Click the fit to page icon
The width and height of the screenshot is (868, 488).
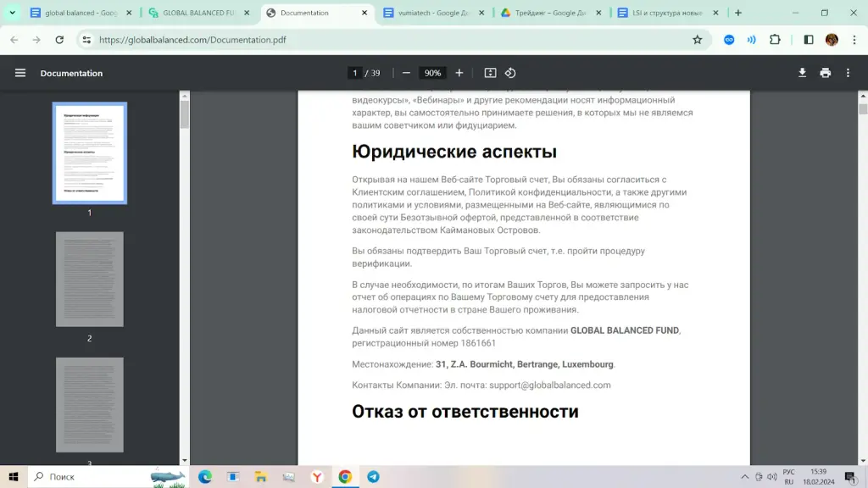pyautogui.click(x=490, y=73)
